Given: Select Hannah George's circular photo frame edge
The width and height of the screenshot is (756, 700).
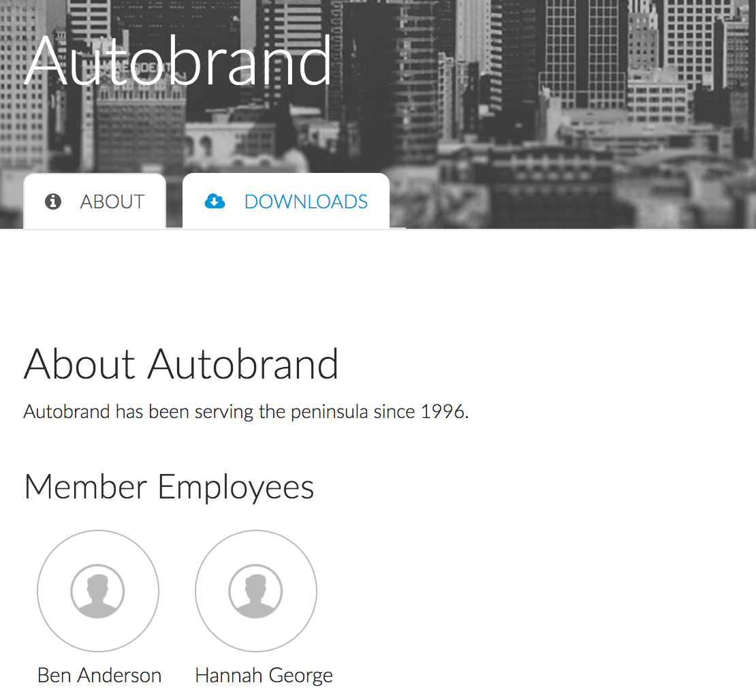Looking at the screenshot, I should point(196,591).
